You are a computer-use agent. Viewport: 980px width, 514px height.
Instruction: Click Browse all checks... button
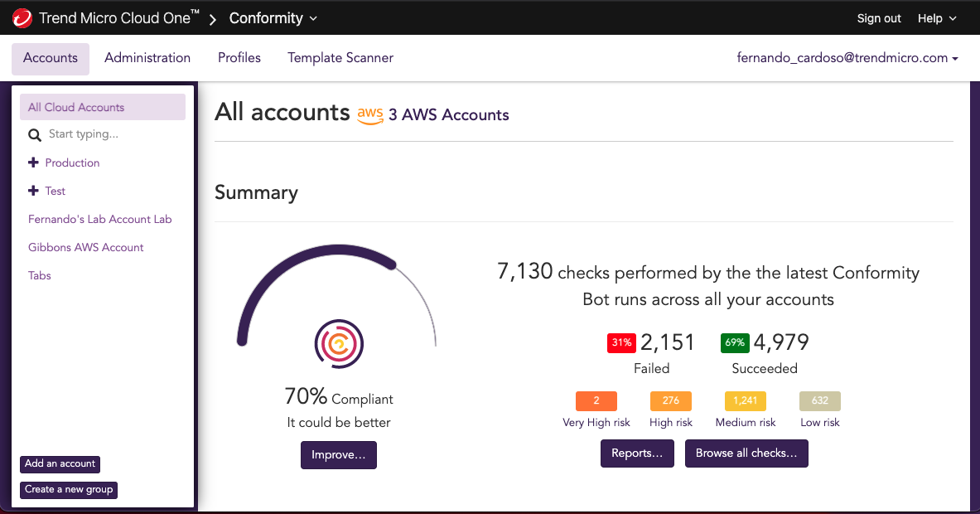(x=747, y=453)
